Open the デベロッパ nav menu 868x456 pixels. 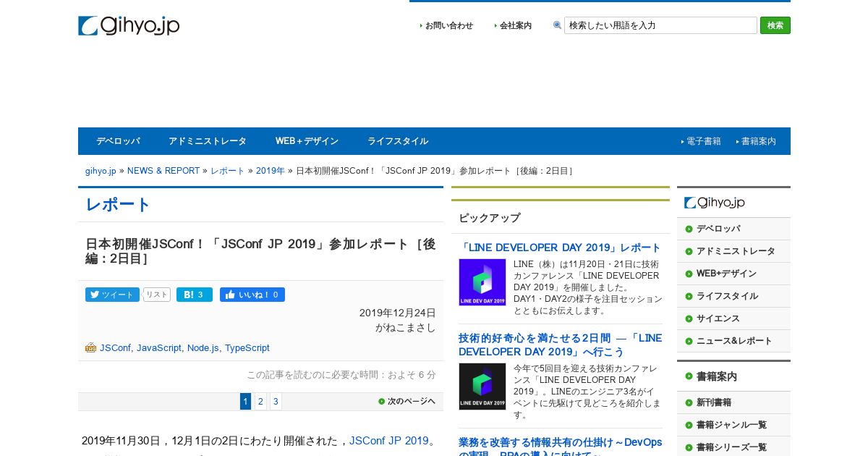click(118, 141)
